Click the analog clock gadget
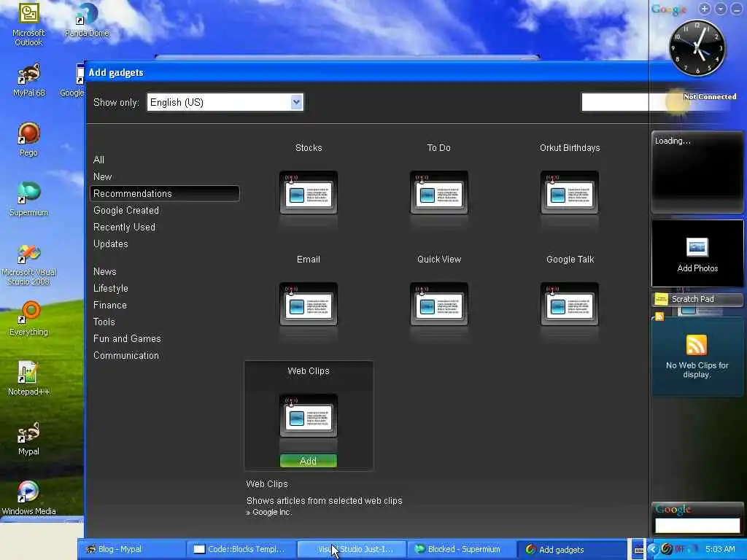The image size is (747, 560). coord(697,47)
